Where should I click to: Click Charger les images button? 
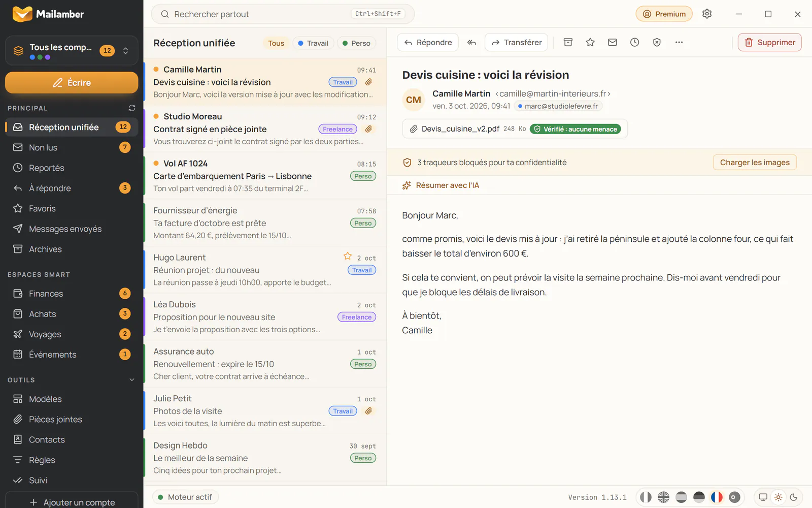(x=755, y=163)
